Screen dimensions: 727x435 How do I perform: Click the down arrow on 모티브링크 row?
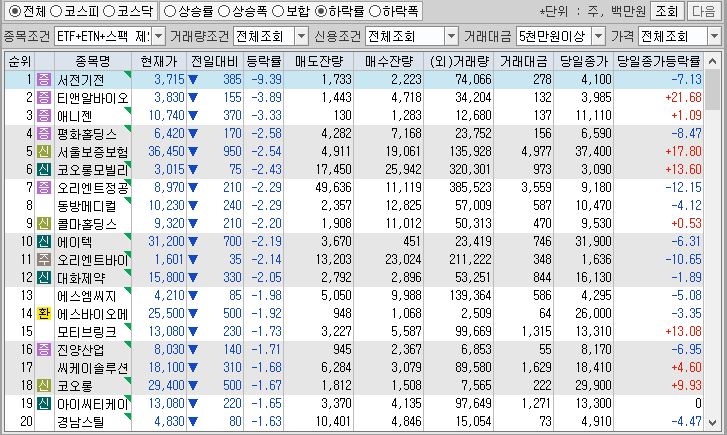(x=193, y=332)
